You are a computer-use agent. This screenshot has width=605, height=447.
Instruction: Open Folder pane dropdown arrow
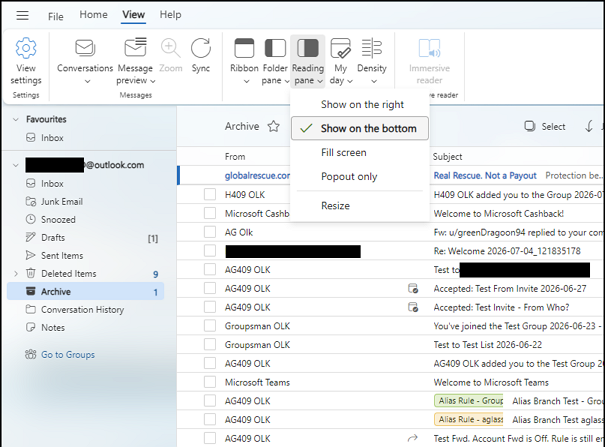[287, 81]
